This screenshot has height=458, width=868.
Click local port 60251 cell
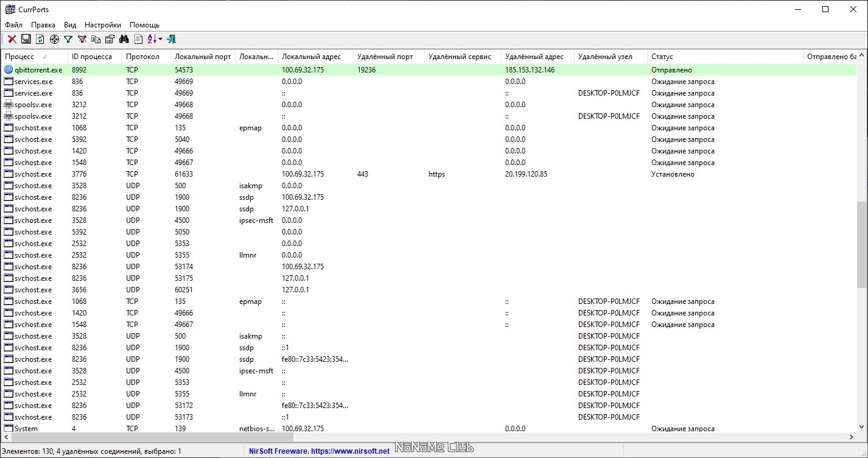pyautogui.click(x=184, y=290)
